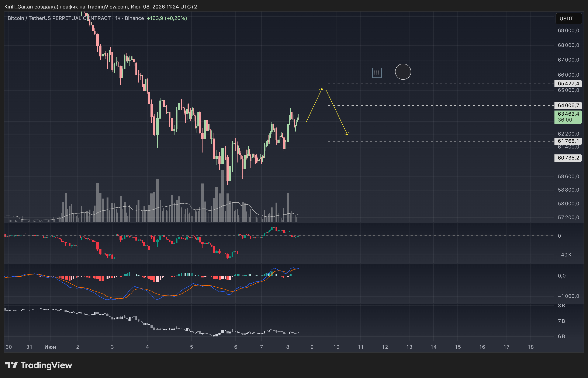Select the 60 735,2 price level label
Image resolution: width=588 pixels, height=378 pixels.
[568, 158]
